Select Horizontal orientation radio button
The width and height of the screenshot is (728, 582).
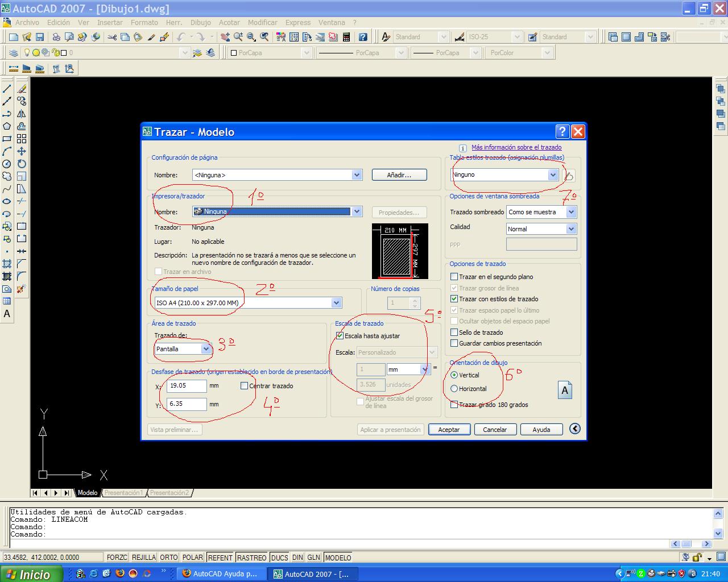click(x=454, y=389)
